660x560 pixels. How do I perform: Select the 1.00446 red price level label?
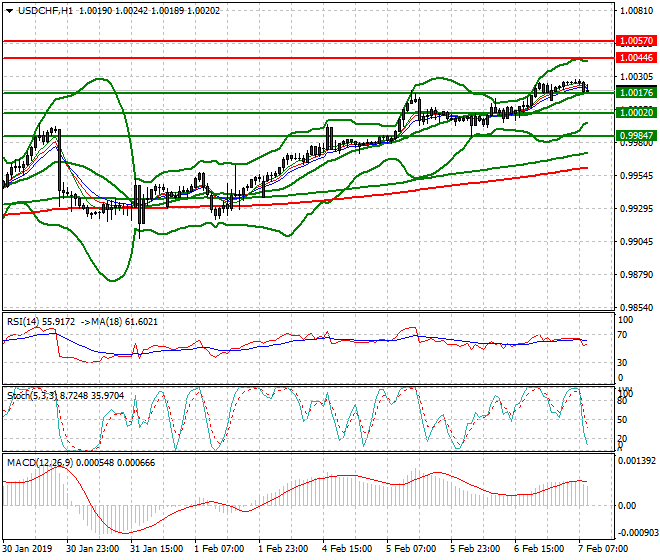[636, 58]
